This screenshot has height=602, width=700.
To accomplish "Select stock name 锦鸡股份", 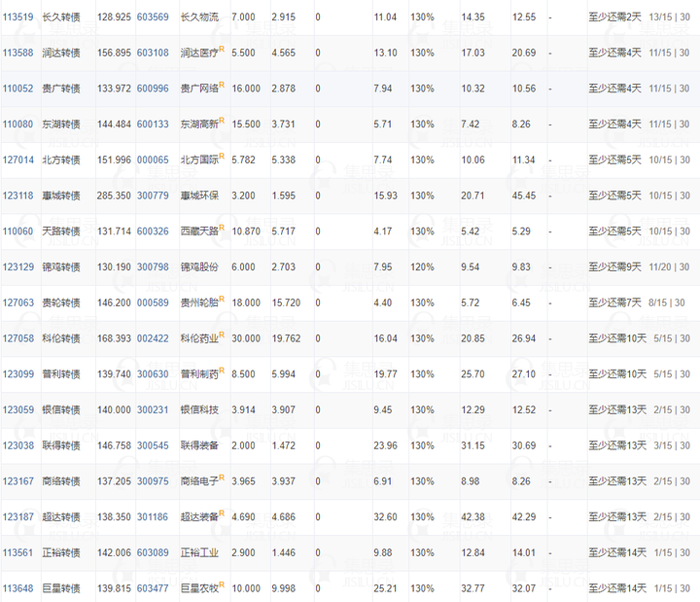I will [199, 267].
